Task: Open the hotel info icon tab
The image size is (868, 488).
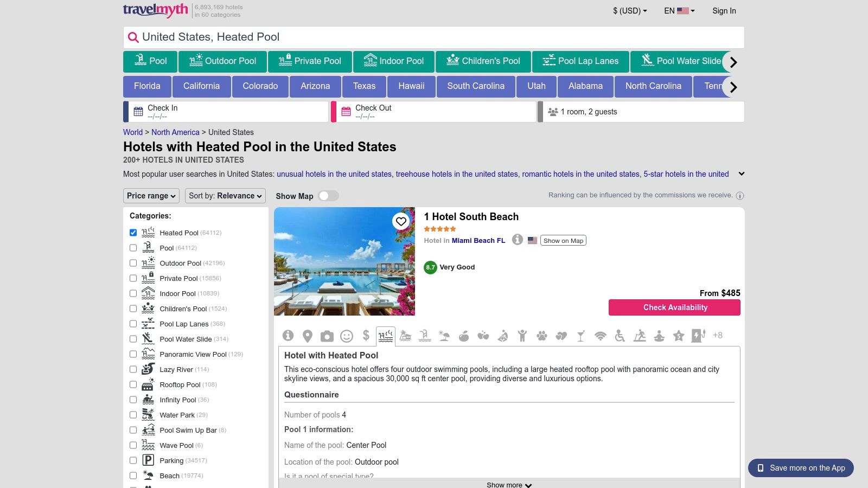Action: 288,336
